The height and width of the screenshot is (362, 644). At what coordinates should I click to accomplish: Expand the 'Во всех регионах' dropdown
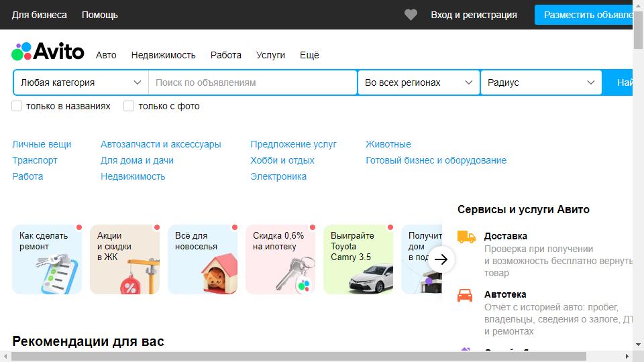pyautogui.click(x=419, y=82)
